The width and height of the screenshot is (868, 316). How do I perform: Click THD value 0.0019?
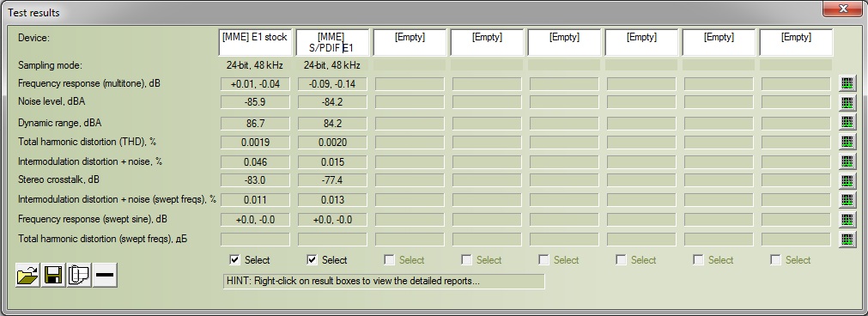point(255,143)
